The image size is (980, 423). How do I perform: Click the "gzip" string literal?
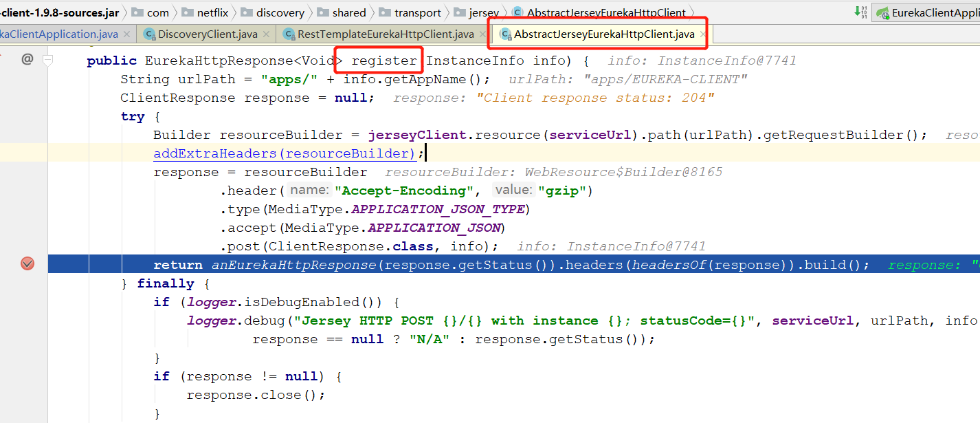(561, 191)
